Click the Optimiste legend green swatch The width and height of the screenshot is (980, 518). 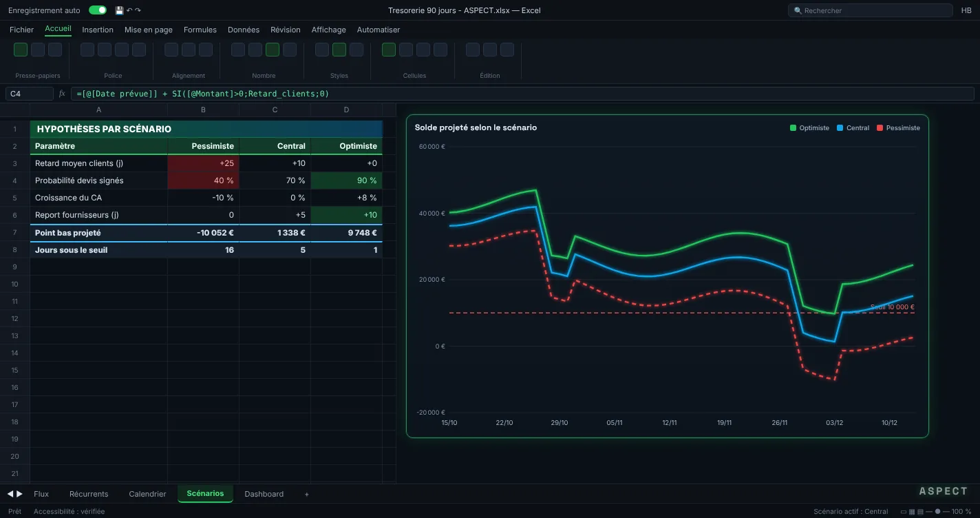pyautogui.click(x=793, y=128)
